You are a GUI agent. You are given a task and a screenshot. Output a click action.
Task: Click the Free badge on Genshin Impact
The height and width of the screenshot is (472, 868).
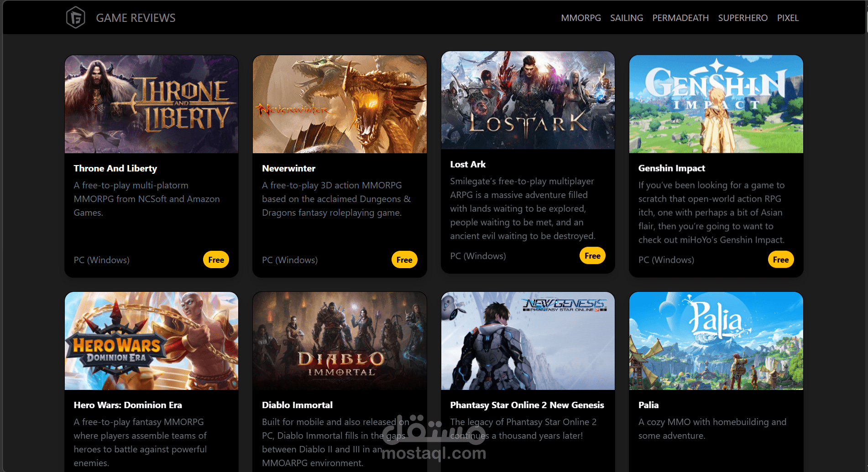click(781, 259)
